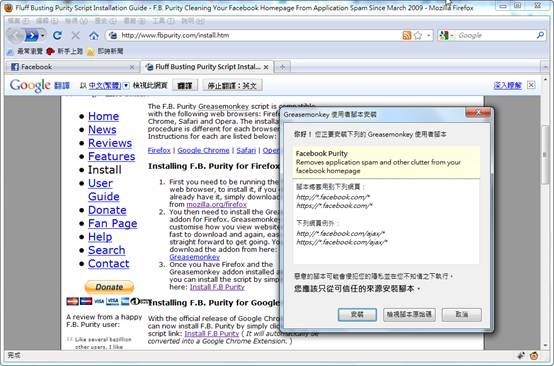Image resolution: width=554 pixels, height=366 pixels.
Task: Click the Greasemonkey download link
Action: (x=195, y=257)
